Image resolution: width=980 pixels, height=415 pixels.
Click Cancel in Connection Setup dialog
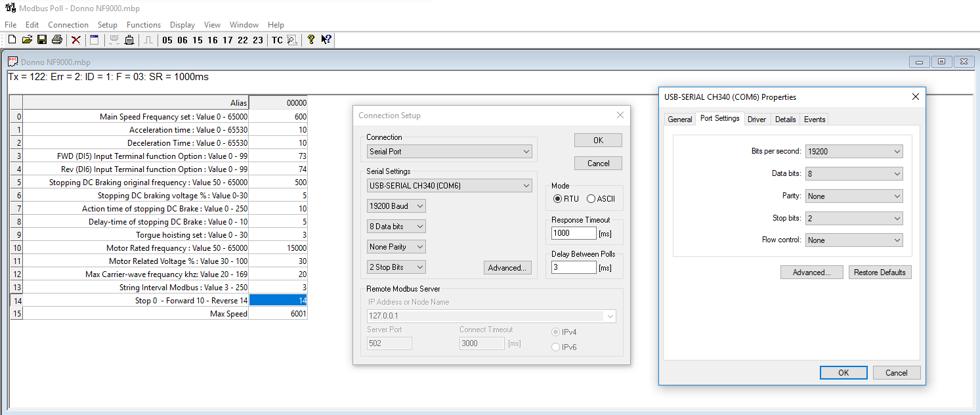click(598, 164)
